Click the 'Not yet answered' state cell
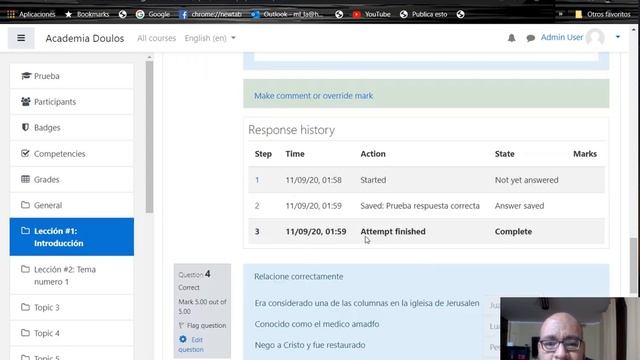 tap(527, 180)
